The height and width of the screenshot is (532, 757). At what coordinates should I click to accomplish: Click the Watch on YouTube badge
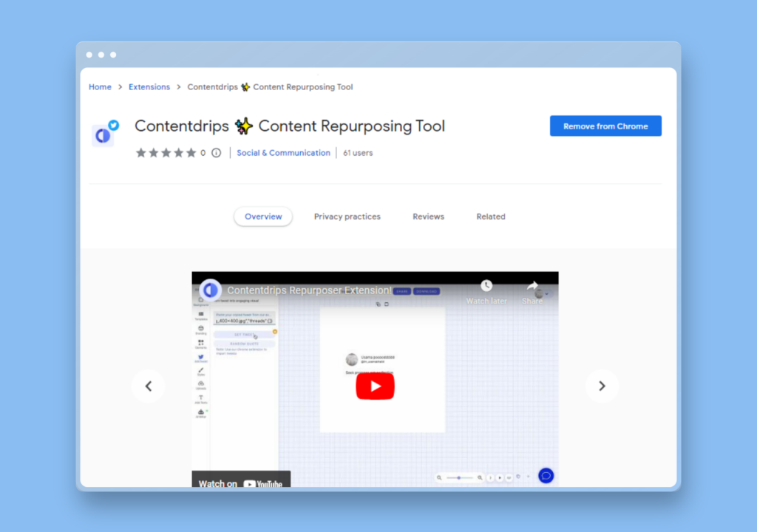[x=241, y=482]
